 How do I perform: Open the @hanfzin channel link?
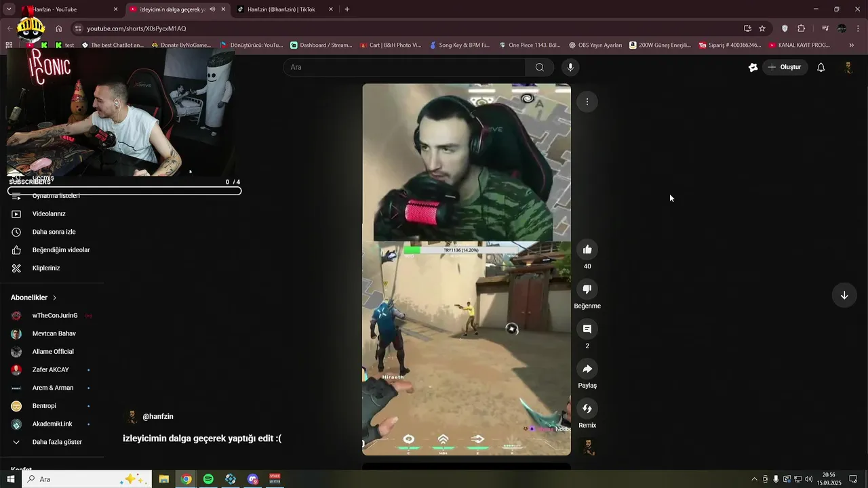tap(158, 416)
